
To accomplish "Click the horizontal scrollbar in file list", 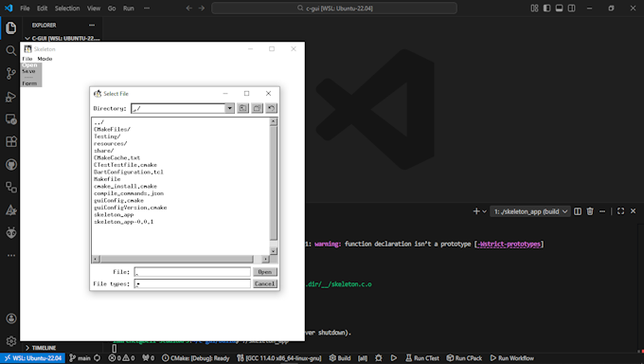I will pyautogui.click(x=177, y=259).
